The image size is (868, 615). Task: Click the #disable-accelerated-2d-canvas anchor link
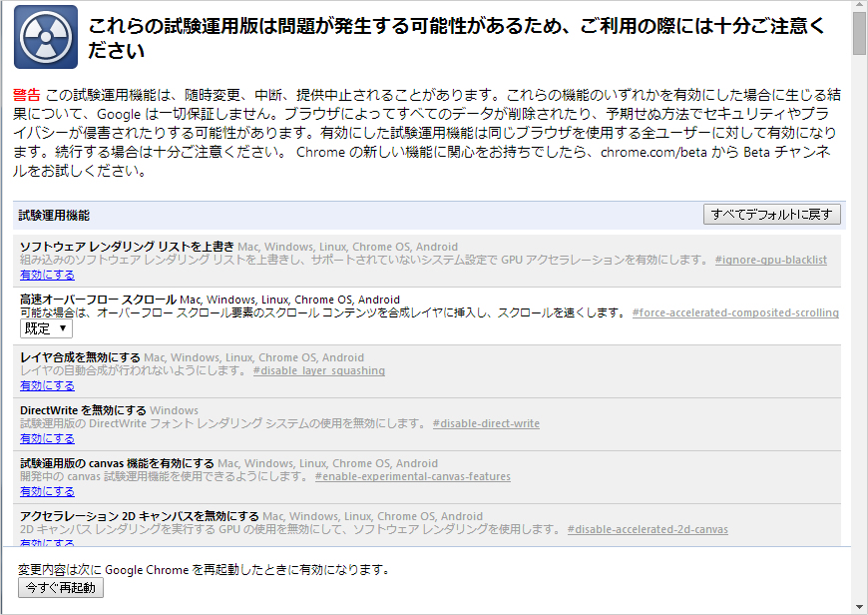tap(648, 530)
